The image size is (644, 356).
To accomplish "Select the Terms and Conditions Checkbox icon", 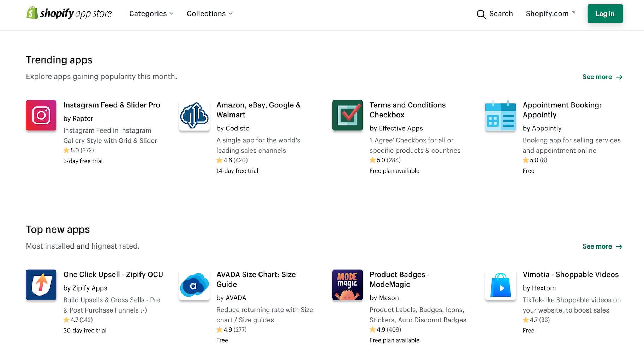I will point(347,115).
